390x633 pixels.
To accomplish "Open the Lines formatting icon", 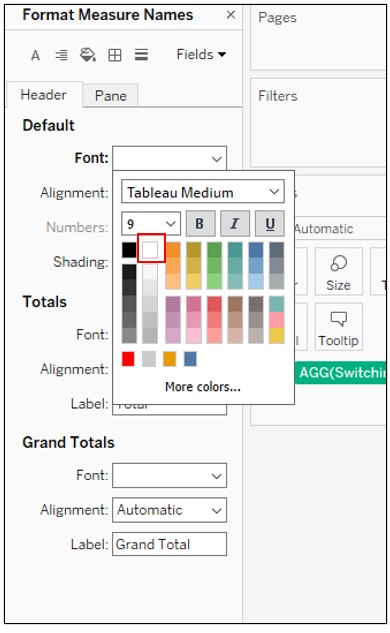I will coord(141,54).
